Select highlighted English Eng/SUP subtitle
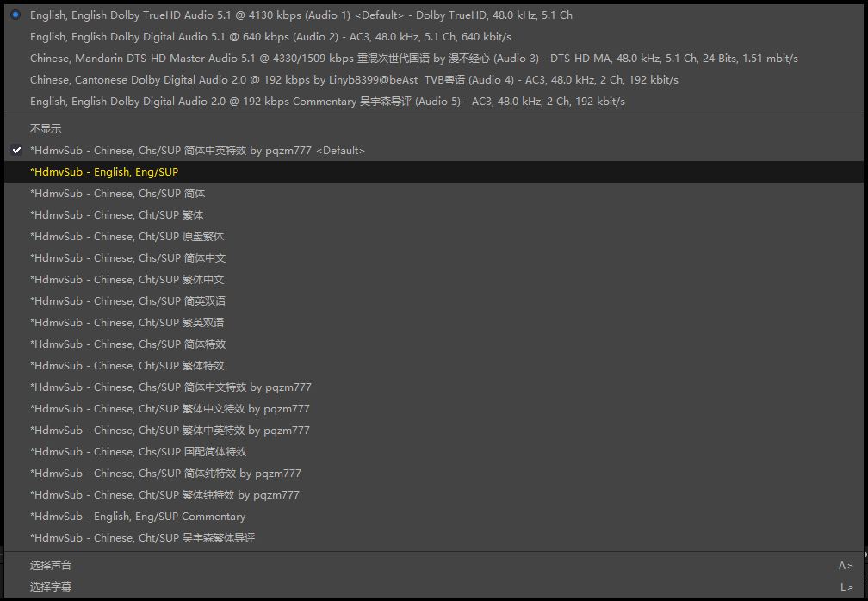Screen dimensions: 868x601 point(104,172)
